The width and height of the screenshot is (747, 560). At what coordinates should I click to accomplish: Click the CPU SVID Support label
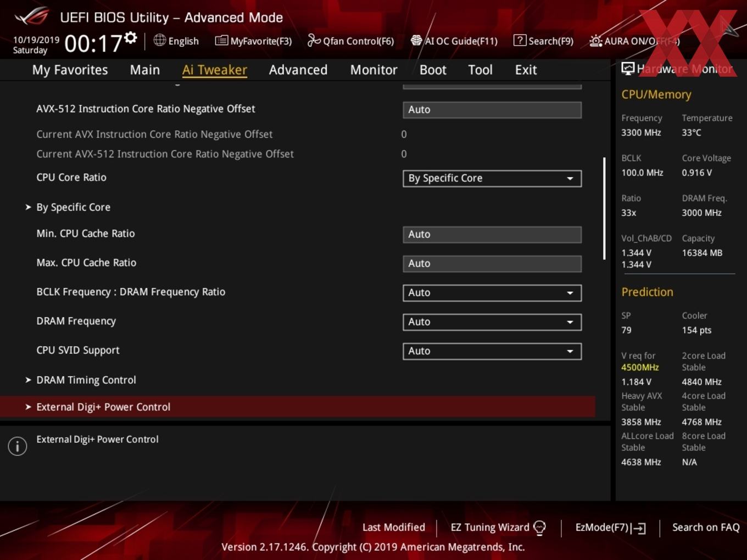(x=78, y=350)
